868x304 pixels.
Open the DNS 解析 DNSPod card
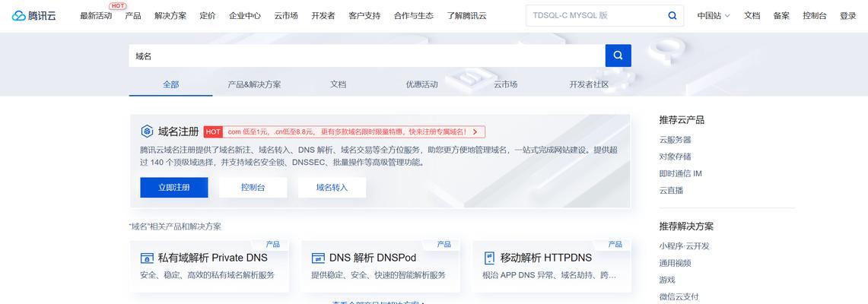pyautogui.click(x=380, y=266)
